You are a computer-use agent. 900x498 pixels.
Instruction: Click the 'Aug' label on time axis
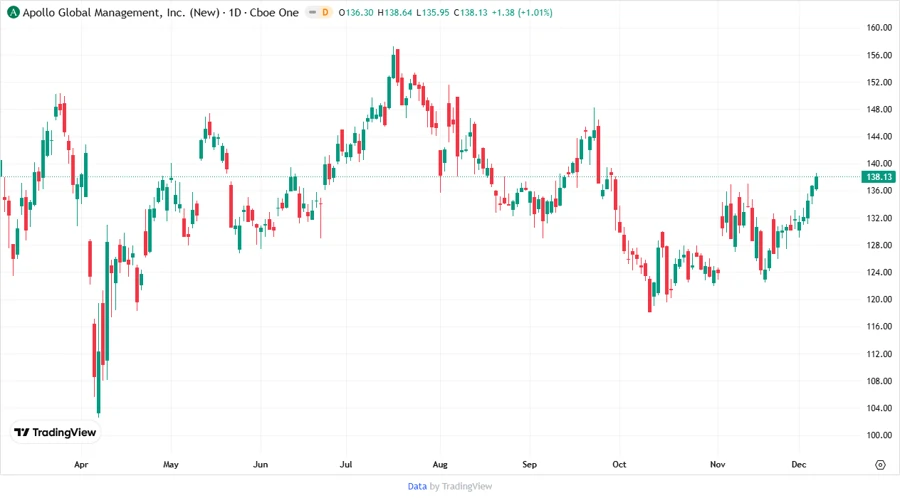pyautogui.click(x=440, y=464)
